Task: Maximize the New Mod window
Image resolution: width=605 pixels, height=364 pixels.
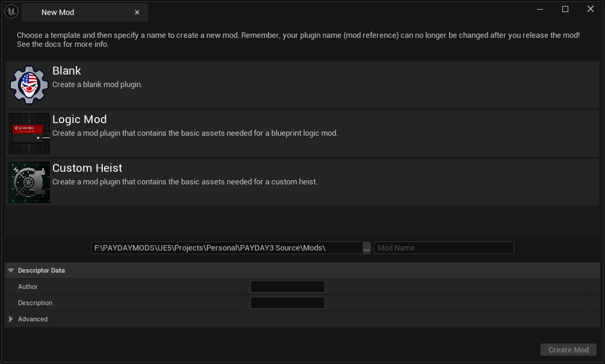Action: tap(565, 9)
